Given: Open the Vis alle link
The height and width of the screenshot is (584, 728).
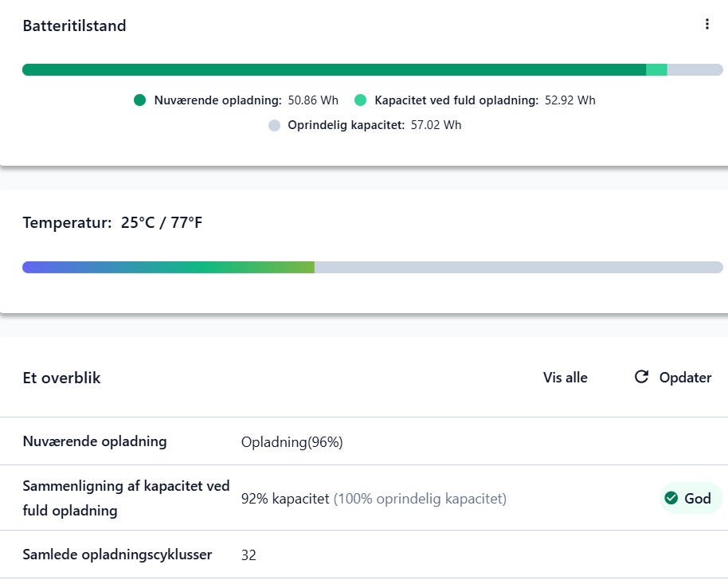Looking at the screenshot, I should 565,378.
